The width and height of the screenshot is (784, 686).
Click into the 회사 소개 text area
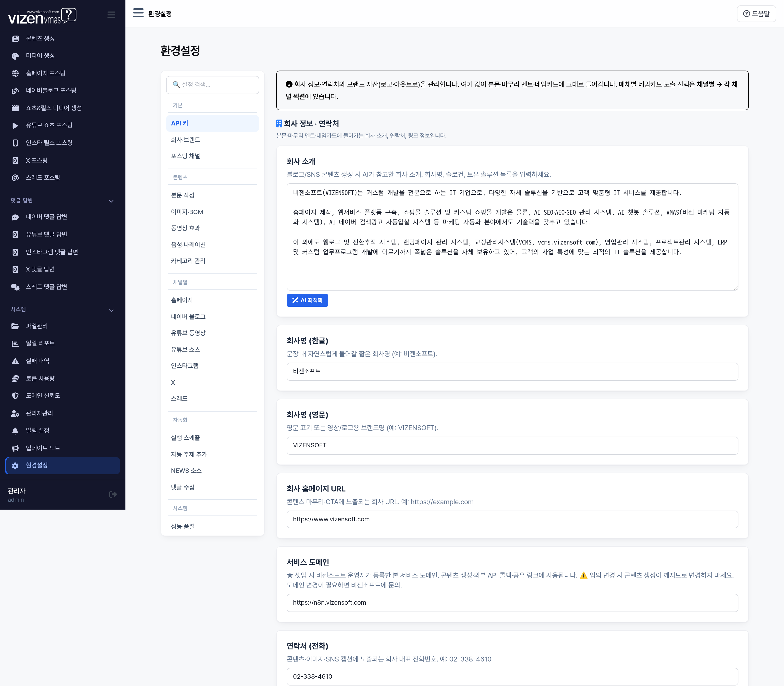[x=512, y=237]
